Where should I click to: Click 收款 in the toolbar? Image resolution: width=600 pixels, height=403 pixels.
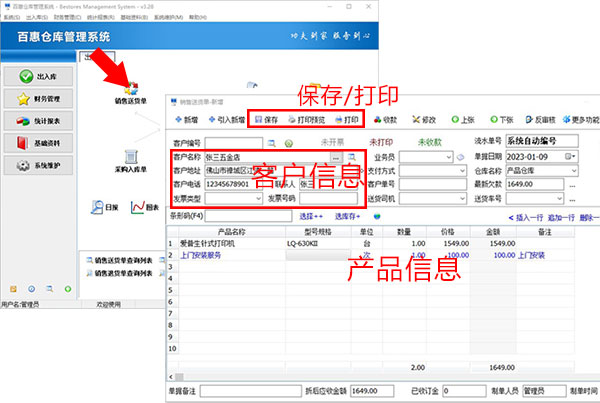[385, 120]
